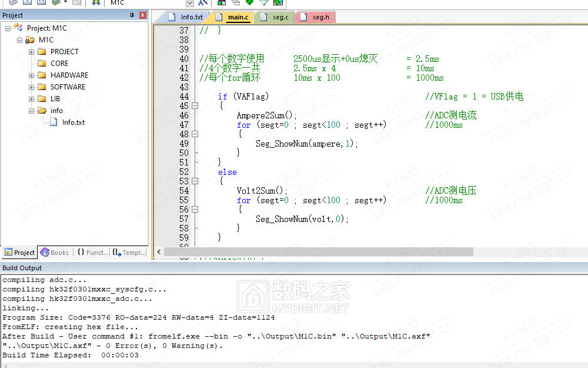
Task: Collapse code fold at line 53
Action: pos(195,181)
